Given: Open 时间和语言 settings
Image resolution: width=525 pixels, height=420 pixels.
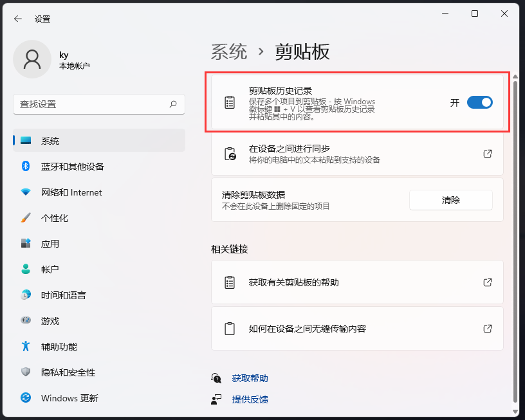Looking at the screenshot, I should click(25, 295).
